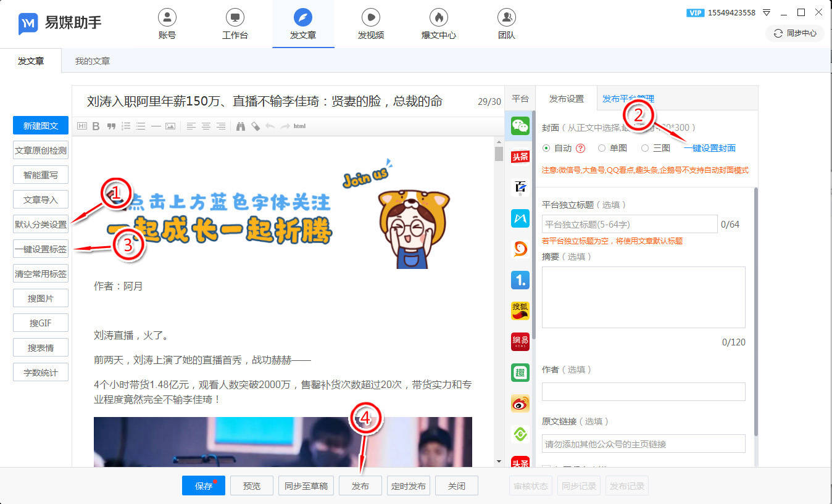The height and width of the screenshot is (504, 832).
Task: Run 文章原创检测 check
Action: 41,151
